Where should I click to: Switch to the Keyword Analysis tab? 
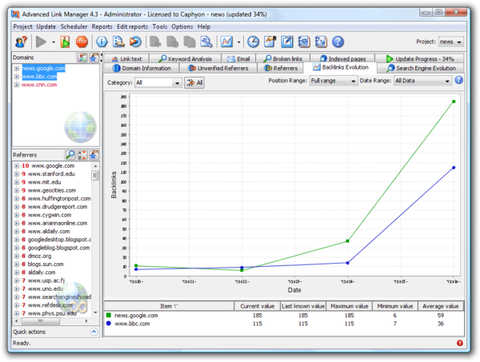(185, 59)
